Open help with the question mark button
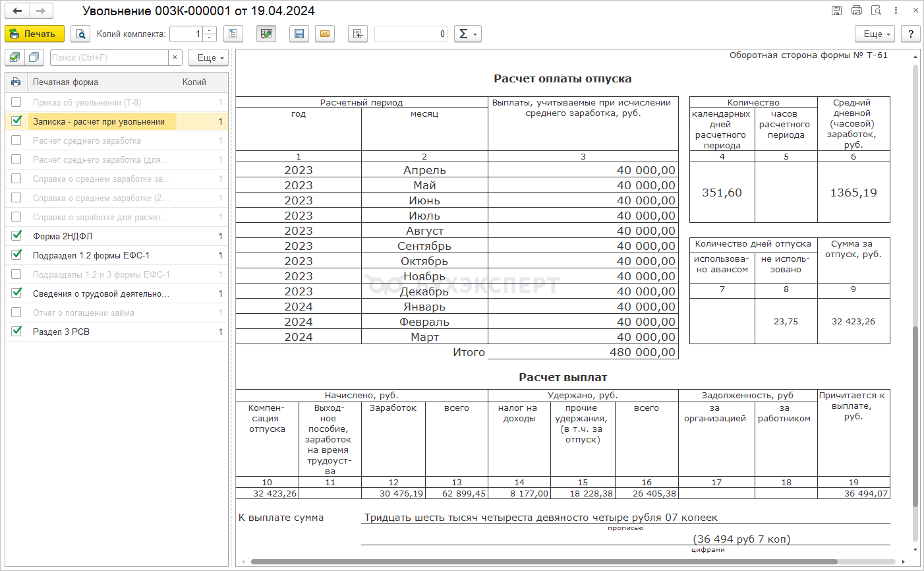Screen dimensions: 924x571 tap(910, 34)
